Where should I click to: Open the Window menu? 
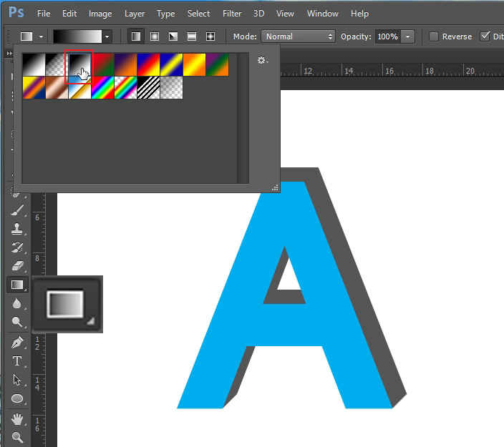coord(323,14)
